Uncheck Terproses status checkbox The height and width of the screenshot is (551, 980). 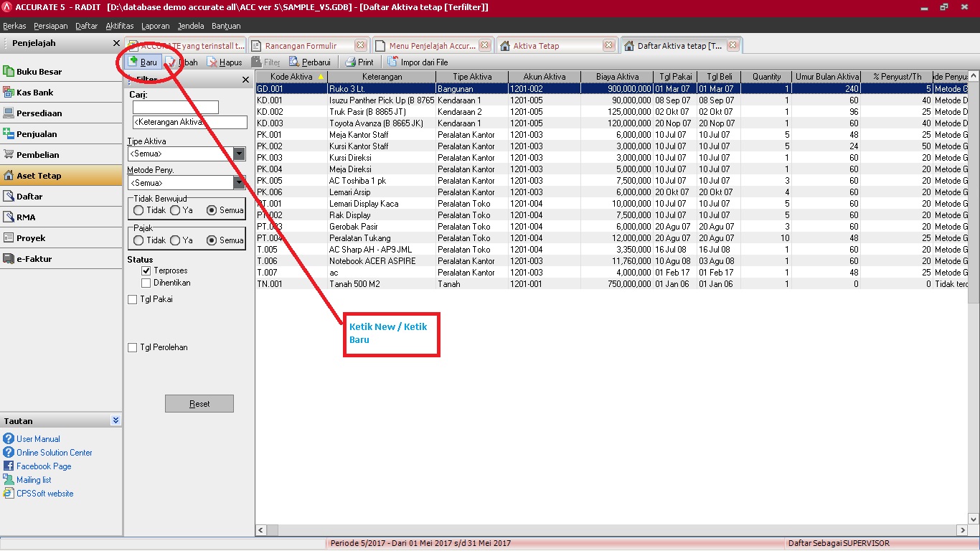[x=146, y=270]
